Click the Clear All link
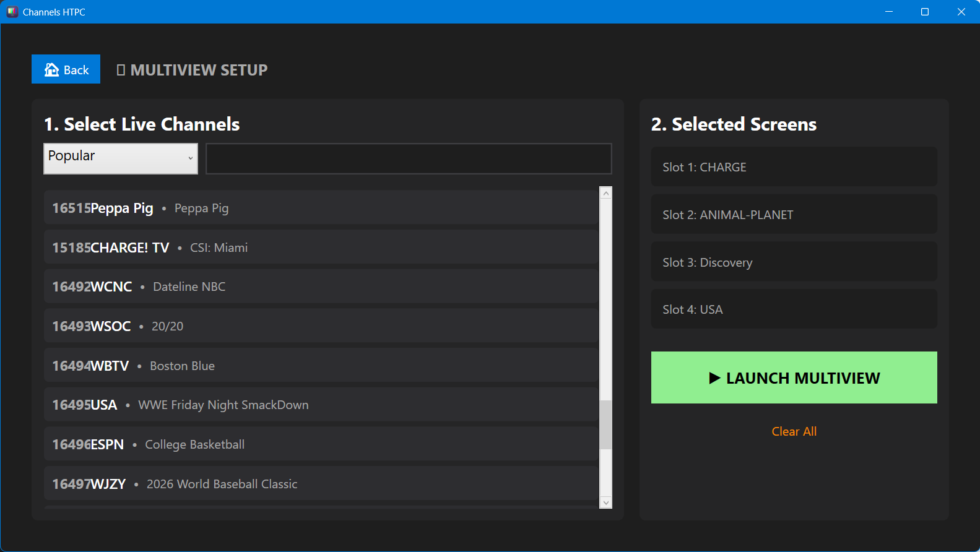 pos(794,431)
